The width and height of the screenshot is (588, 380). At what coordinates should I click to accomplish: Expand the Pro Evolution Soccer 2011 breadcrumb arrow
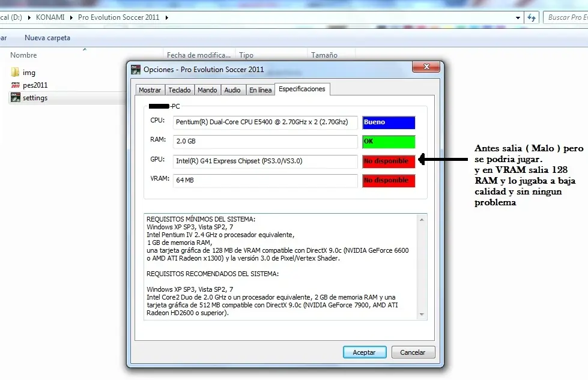point(166,17)
